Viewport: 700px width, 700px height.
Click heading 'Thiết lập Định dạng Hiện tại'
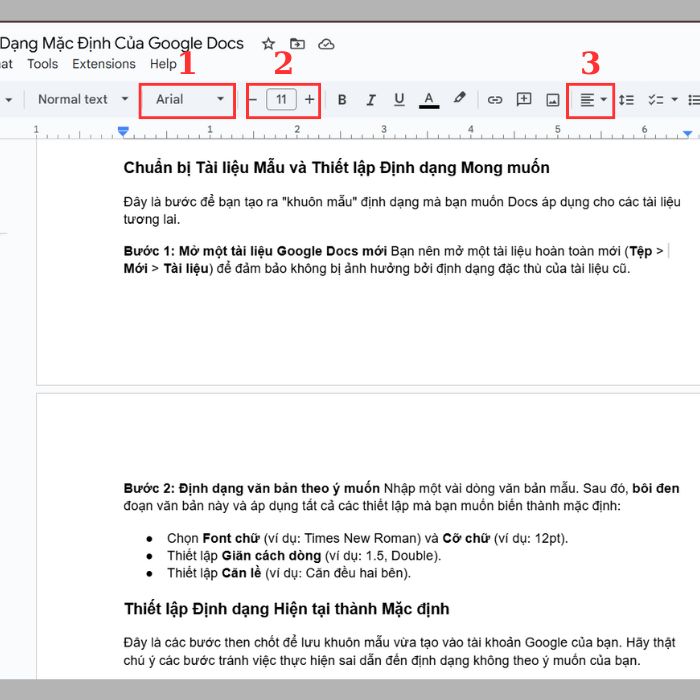point(287,608)
